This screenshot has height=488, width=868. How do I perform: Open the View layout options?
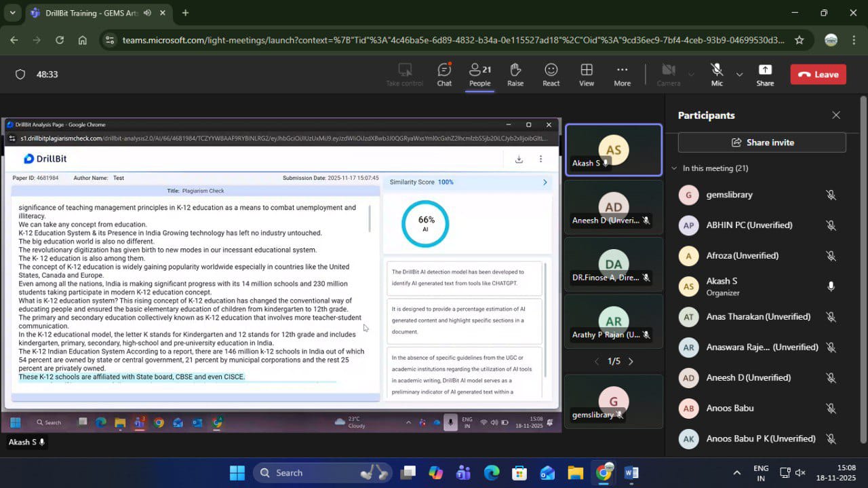587,74
